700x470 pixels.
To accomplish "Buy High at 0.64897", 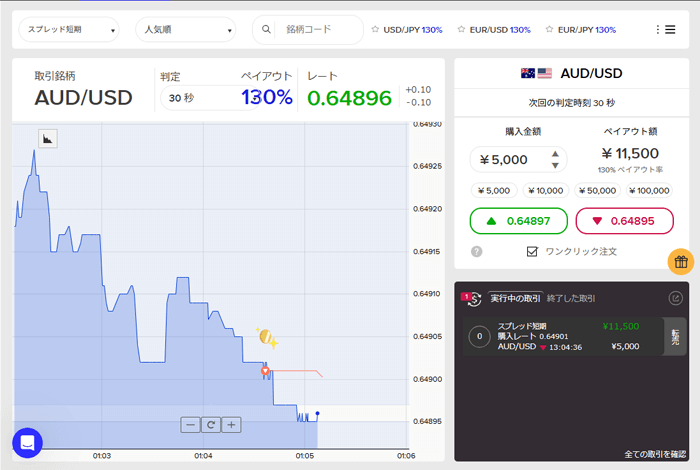I will (x=519, y=221).
